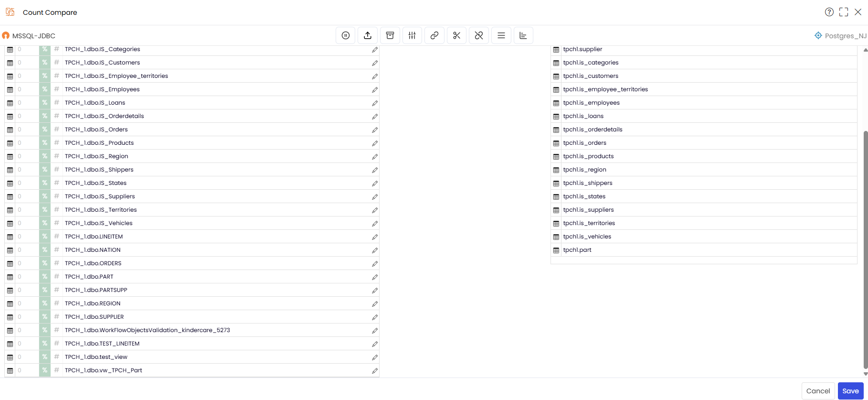Viewport: 868px width, 400px height.
Task: Select target table tpch1.is_shippers
Action: point(704,183)
